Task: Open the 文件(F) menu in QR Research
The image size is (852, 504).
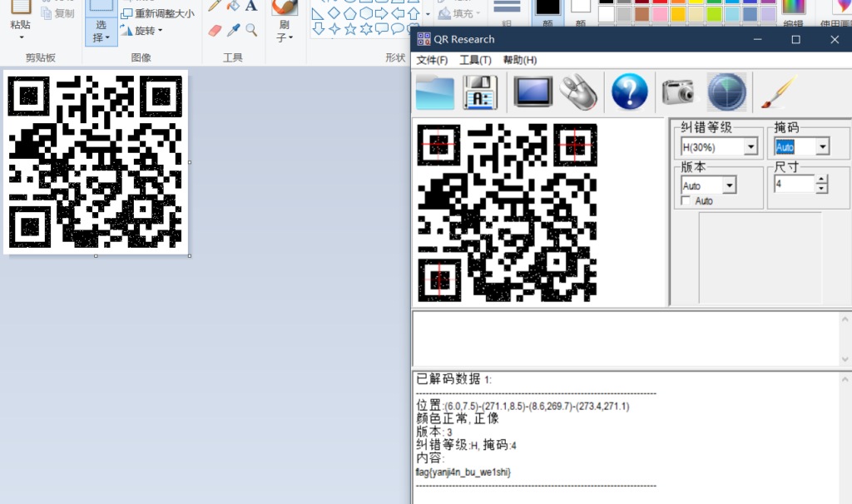Action: 432,60
